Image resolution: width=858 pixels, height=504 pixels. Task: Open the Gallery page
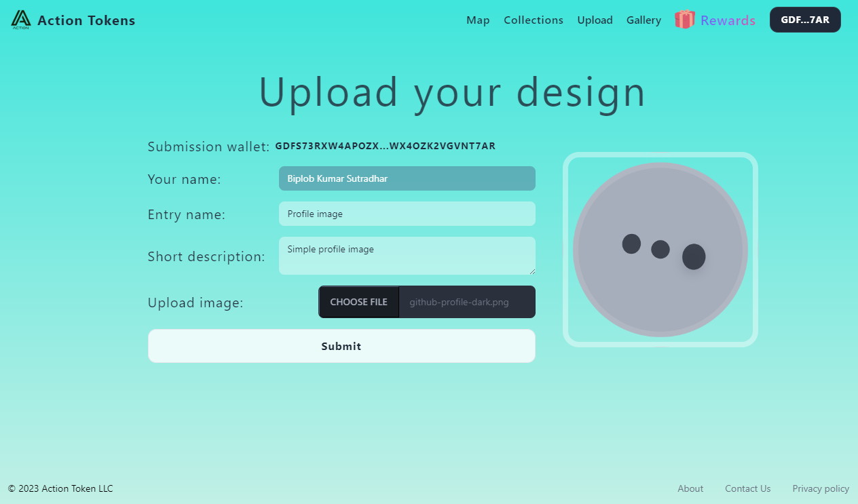643,20
